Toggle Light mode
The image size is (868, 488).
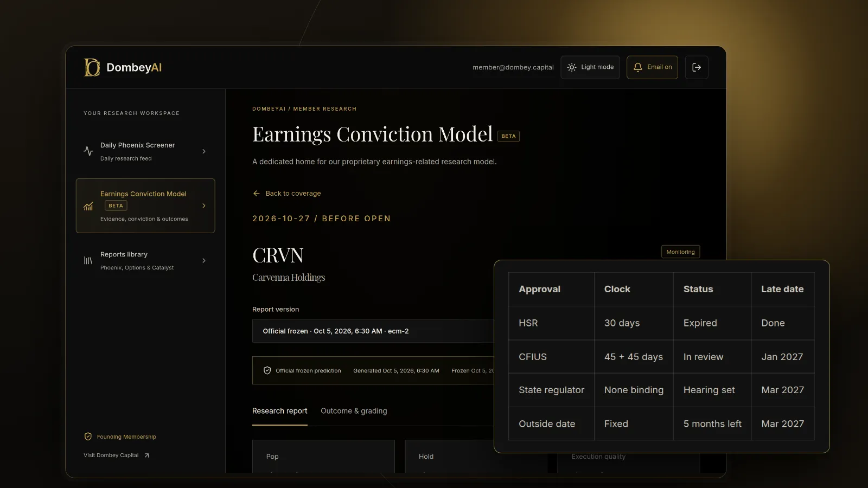(590, 67)
